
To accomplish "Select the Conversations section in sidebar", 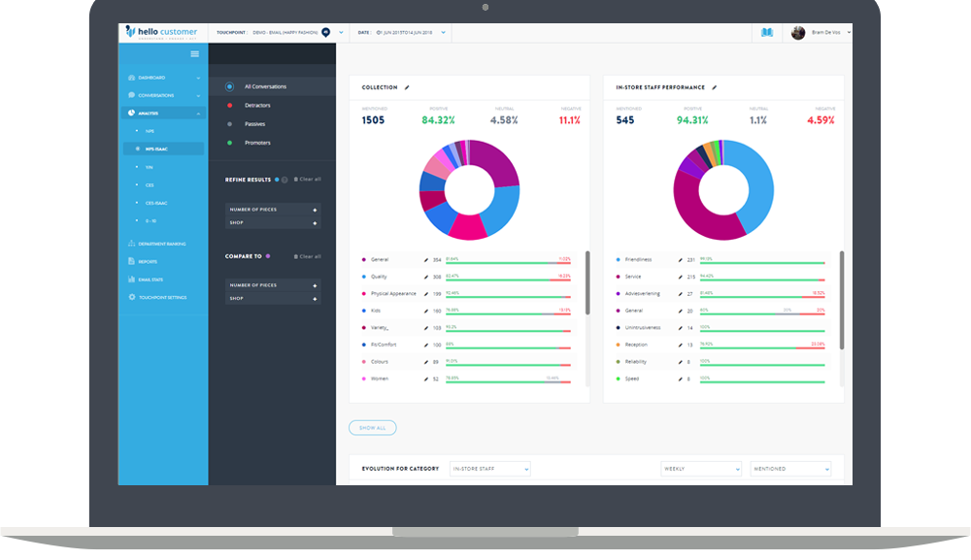I will tap(132, 94).
